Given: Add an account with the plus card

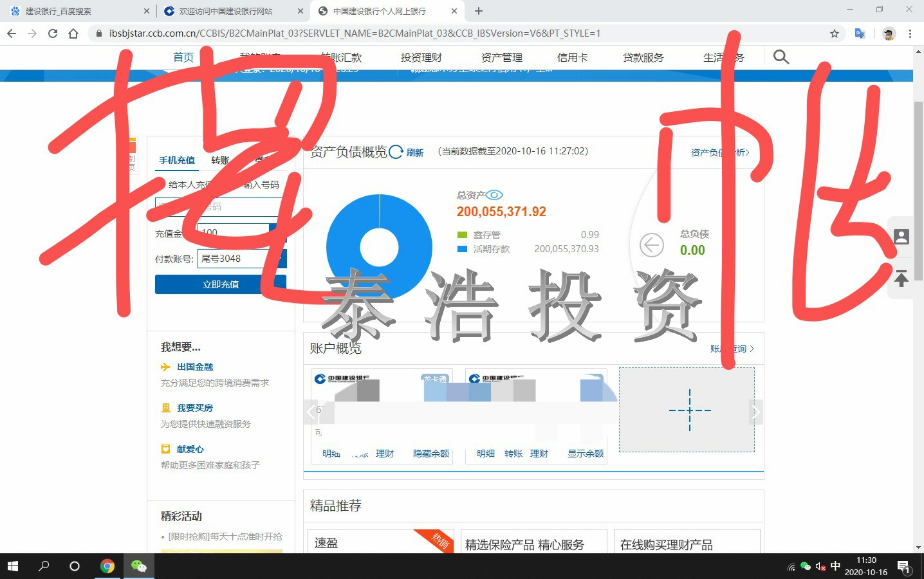Looking at the screenshot, I should click(687, 410).
